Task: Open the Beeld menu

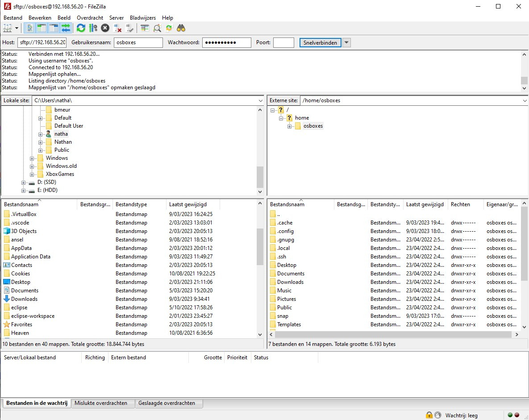Action: coord(64,18)
